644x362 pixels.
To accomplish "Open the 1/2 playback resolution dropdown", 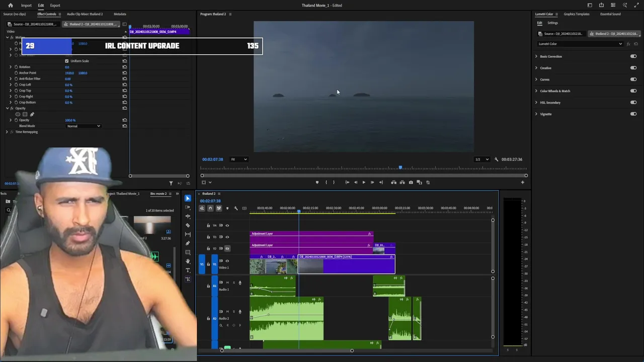I will [x=481, y=159].
